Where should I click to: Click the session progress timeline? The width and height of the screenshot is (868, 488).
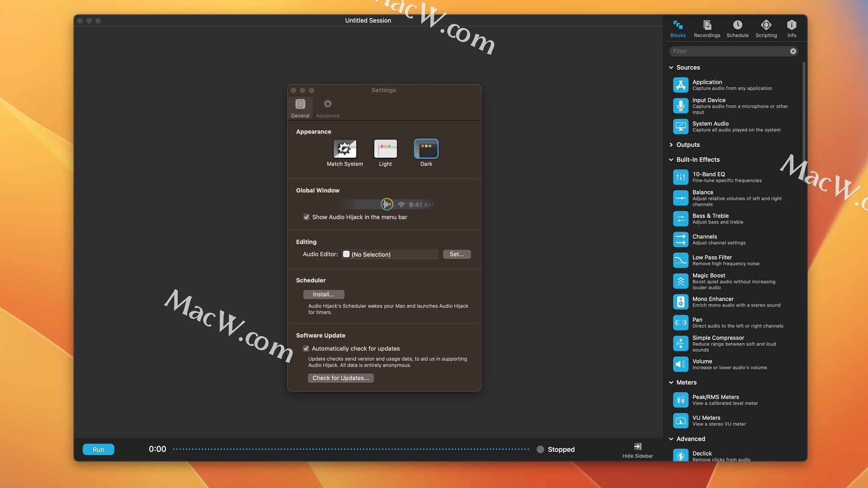(x=351, y=449)
